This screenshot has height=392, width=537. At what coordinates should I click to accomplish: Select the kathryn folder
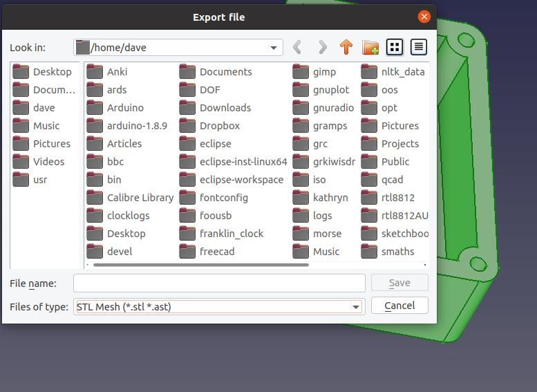point(321,197)
